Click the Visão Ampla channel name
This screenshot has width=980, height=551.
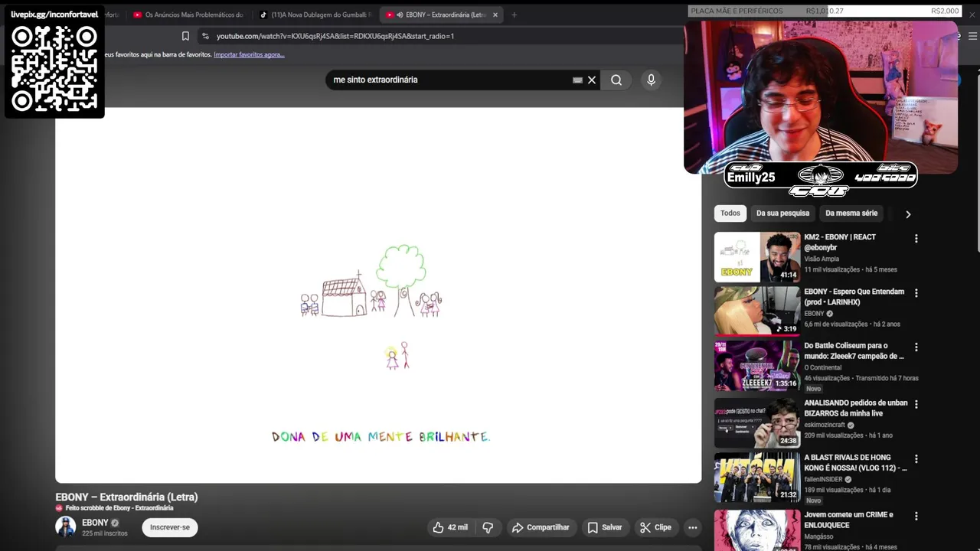click(x=822, y=259)
